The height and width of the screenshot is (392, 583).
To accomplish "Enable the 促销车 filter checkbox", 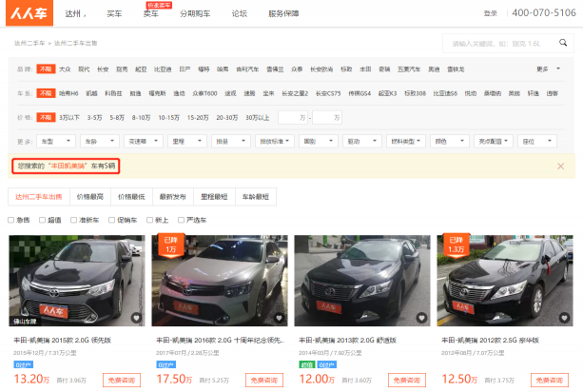I will click(x=111, y=220).
